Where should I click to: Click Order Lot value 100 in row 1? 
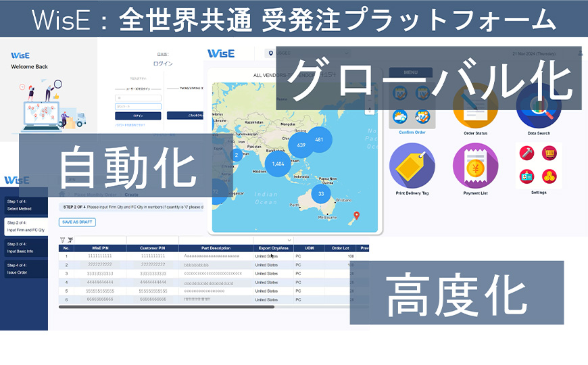(351, 256)
